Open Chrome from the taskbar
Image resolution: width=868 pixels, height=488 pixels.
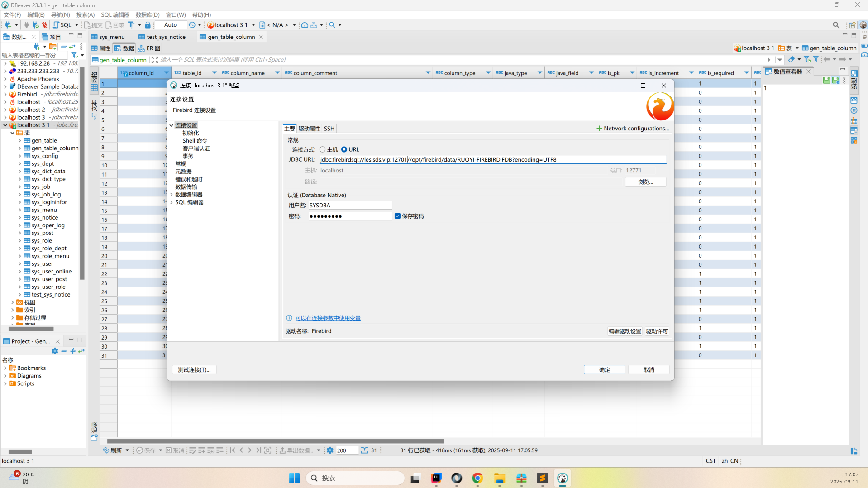pyautogui.click(x=477, y=478)
